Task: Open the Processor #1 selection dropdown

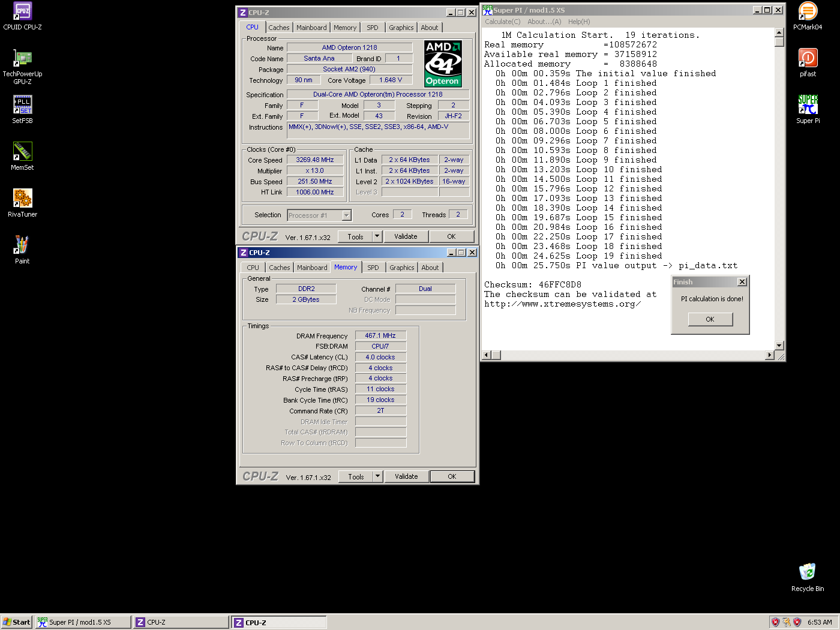Action: point(346,215)
